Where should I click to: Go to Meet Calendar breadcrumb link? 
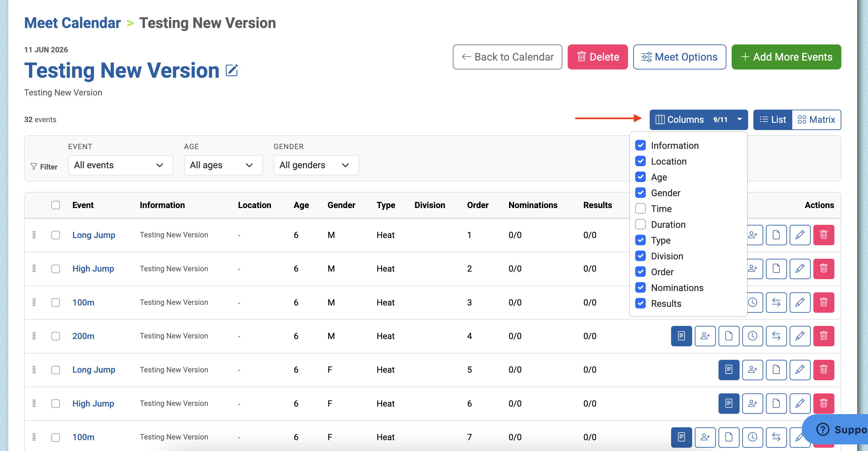point(72,23)
